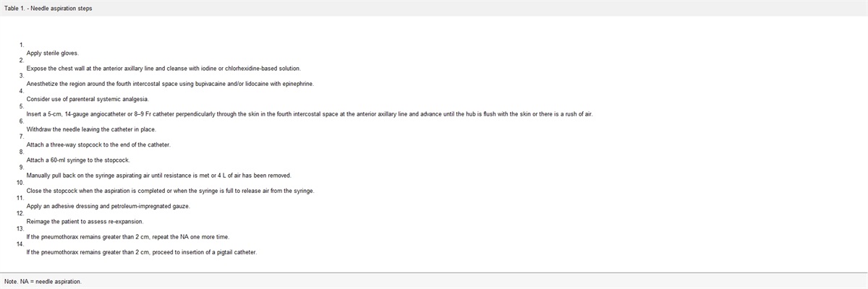The width and height of the screenshot is (868, 289).
Task: Select the anesthetize fourth intercostal space step
Action: coord(170,84)
